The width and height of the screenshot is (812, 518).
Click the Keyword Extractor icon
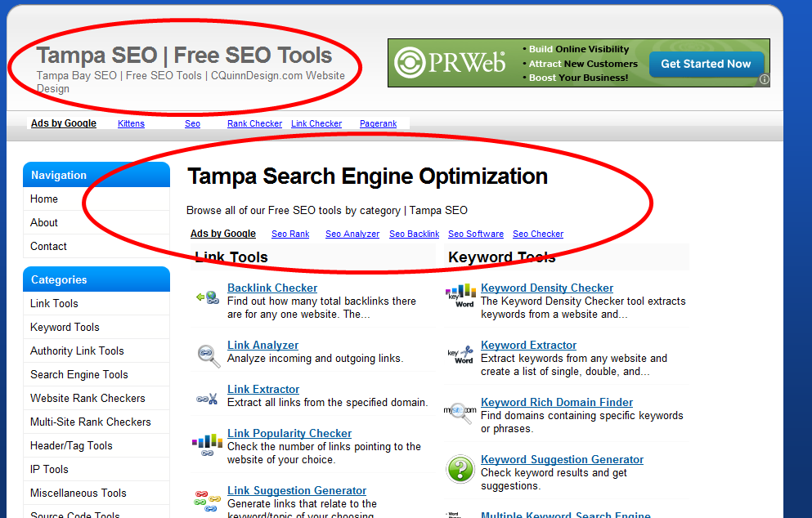pos(460,355)
